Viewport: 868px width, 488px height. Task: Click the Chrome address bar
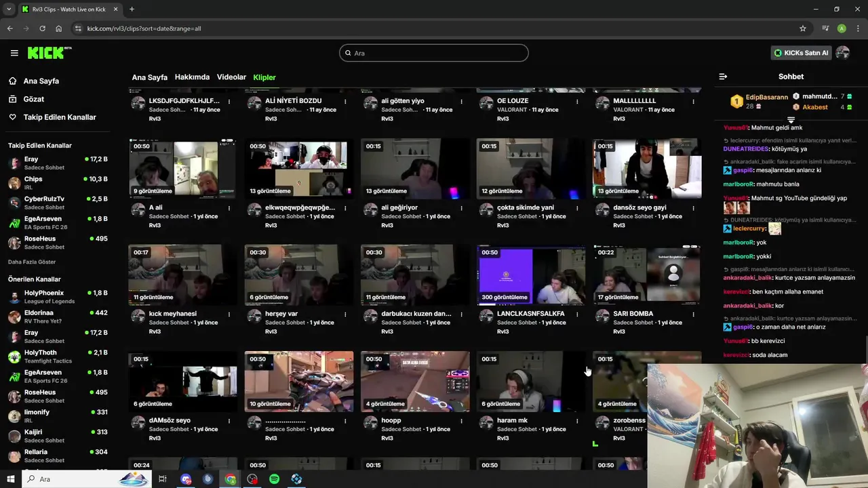coord(434,28)
